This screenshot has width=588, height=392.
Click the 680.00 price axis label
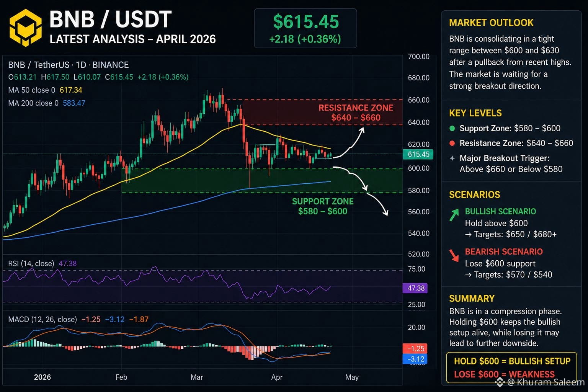(419, 78)
